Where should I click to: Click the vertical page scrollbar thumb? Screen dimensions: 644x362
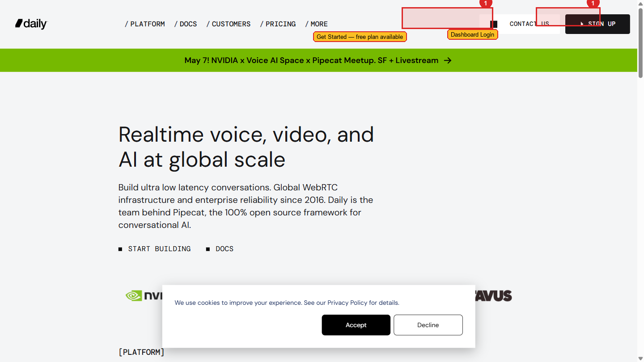pos(640,42)
